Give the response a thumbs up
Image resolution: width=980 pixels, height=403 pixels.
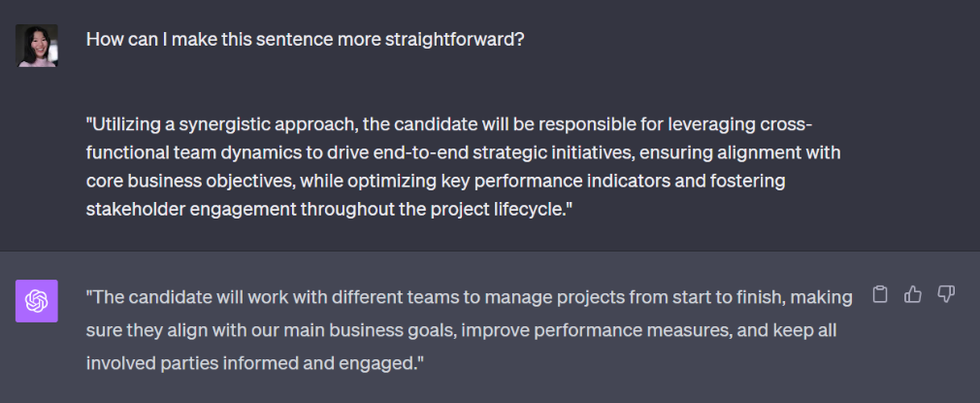click(912, 294)
